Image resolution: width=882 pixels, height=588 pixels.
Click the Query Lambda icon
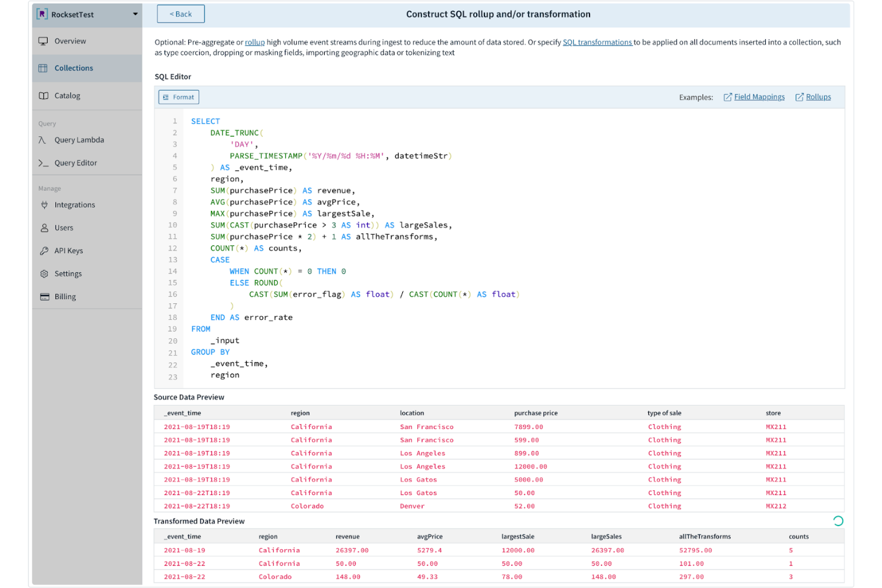coord(42,140)
